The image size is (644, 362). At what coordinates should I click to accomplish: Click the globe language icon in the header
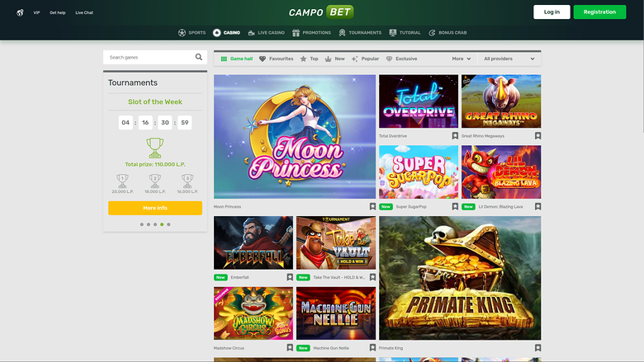pos(20,12)
